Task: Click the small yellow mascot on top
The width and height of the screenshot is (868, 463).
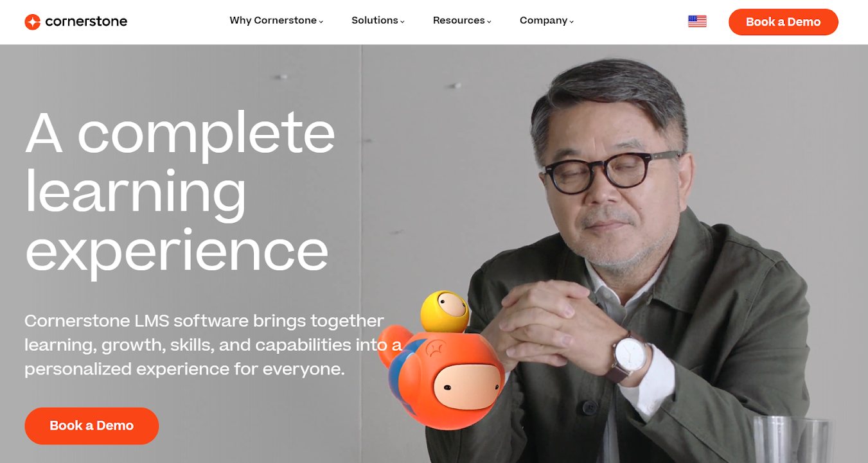Action: click(445, 311)
